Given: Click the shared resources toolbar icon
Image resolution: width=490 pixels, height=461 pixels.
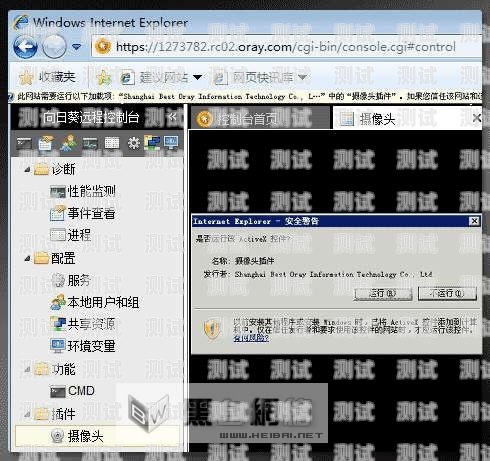Looking at the screenshot, I should click(152, 143).
